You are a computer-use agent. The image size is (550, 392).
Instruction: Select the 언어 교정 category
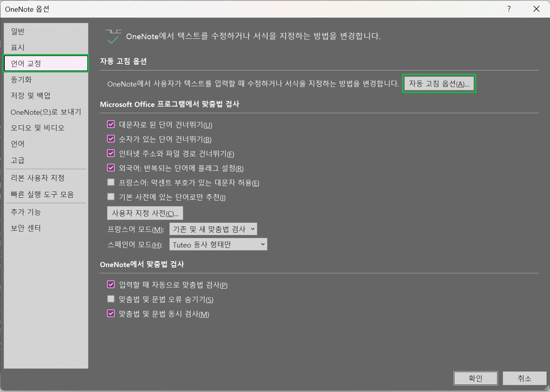click(x=46, y=63)
